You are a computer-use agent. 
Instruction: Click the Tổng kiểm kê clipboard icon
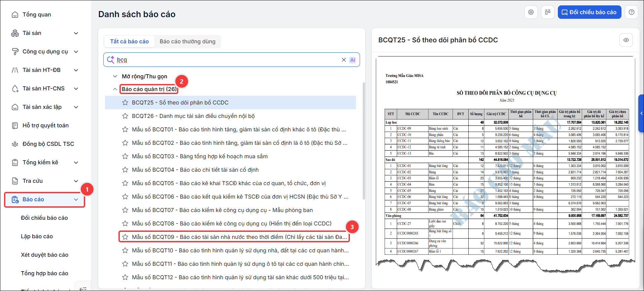(15, 162)
